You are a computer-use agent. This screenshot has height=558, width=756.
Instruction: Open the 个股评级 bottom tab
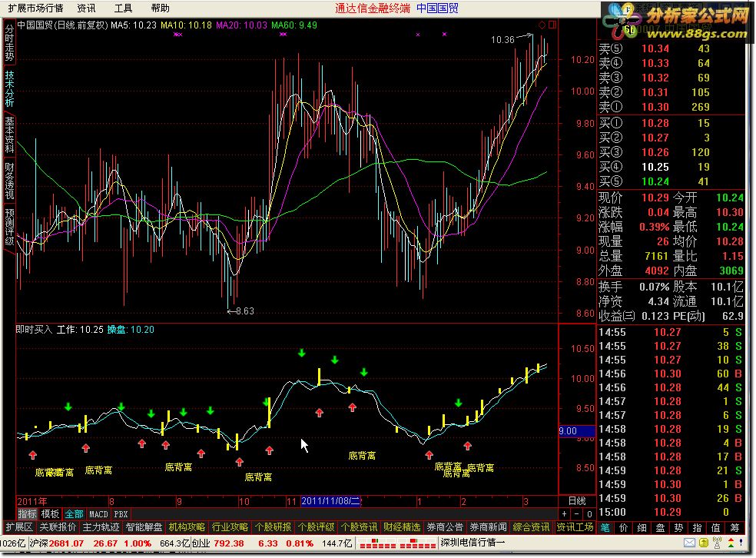(316, 527)
